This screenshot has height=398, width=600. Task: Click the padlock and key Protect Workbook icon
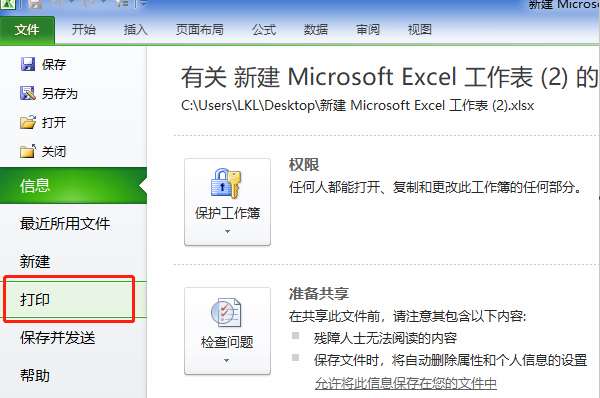click(x=226, y=184)
